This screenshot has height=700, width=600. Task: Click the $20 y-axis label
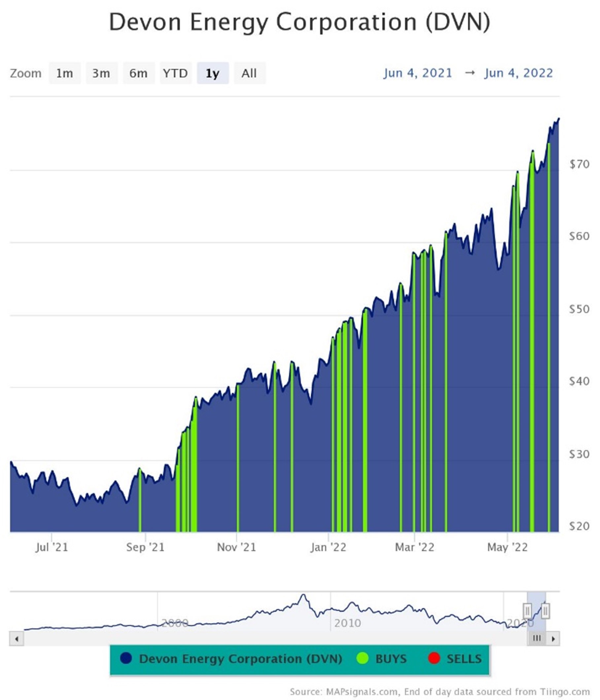580,526
